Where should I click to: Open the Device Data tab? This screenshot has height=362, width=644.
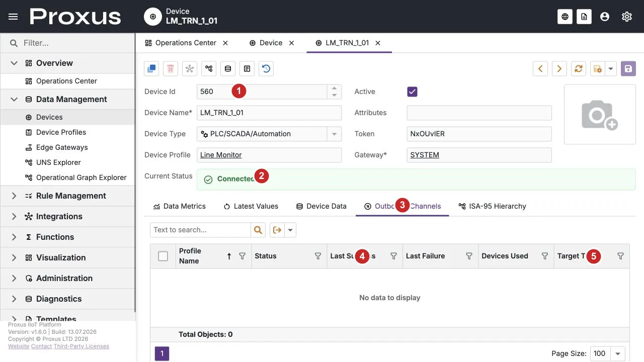tap(321, 206)
